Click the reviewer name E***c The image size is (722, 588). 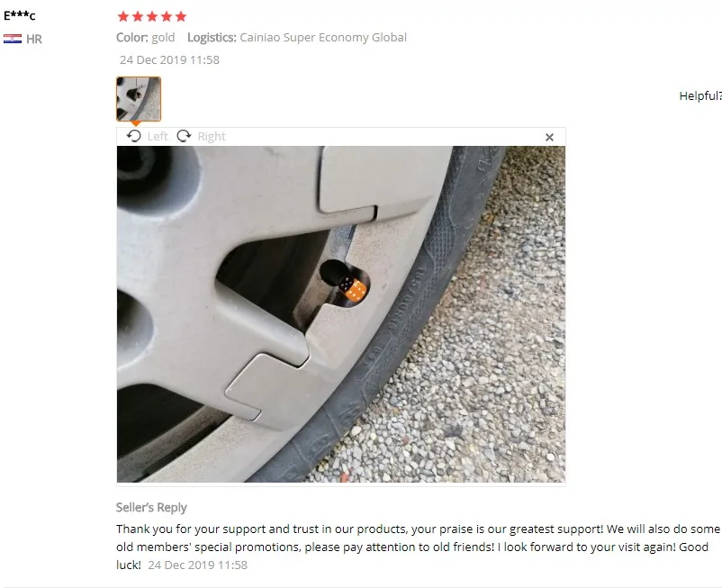[x=19, y=15]
